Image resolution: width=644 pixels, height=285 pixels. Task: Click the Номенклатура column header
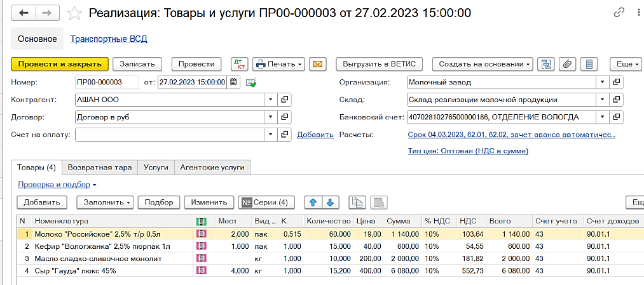pyautogui.click(x=112, y=221)
